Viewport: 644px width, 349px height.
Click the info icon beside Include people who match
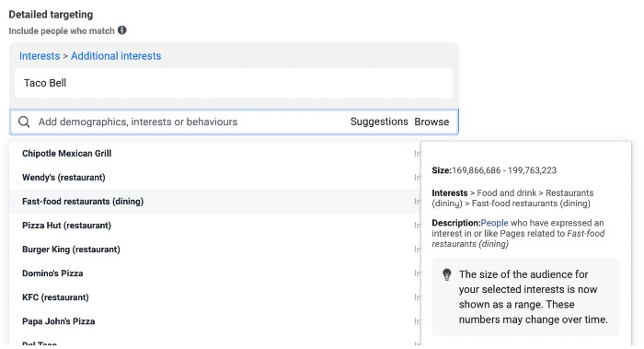pyautogui.click(x=122, y=30)
